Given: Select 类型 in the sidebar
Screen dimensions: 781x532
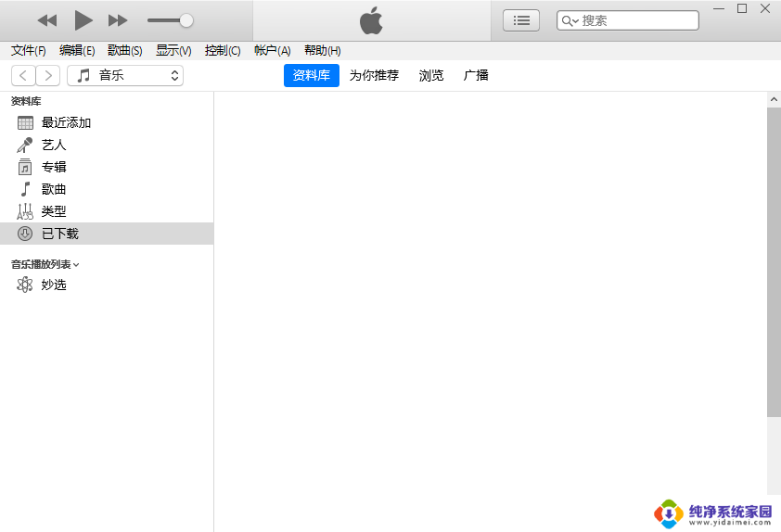Looking at the screenshot, I should tap(107, 211).
